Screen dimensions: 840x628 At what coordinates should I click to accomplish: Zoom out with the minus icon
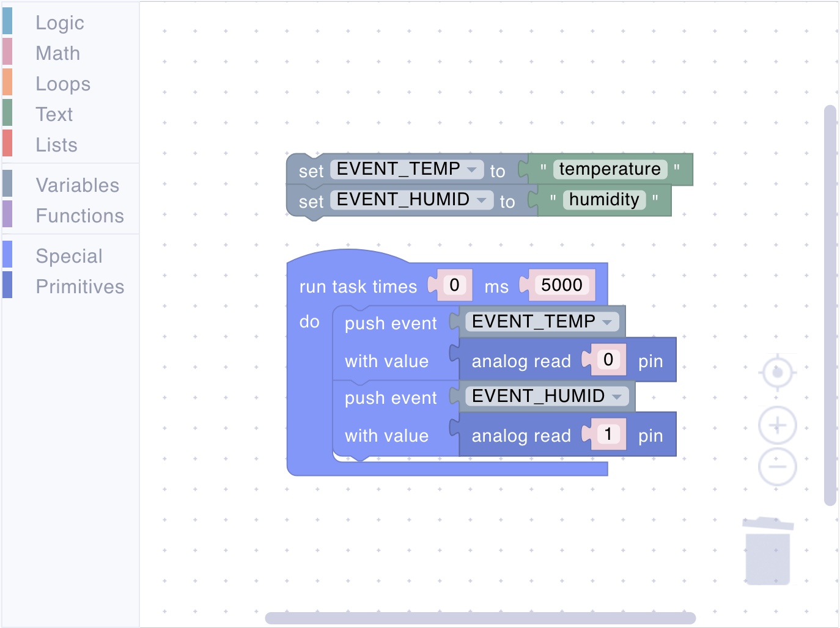click(777, 467)
